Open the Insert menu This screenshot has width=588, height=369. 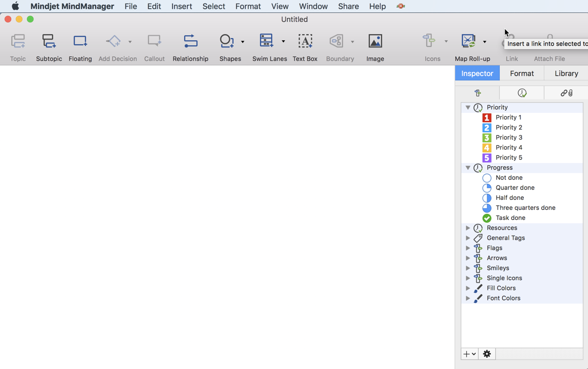click(182, 6)
